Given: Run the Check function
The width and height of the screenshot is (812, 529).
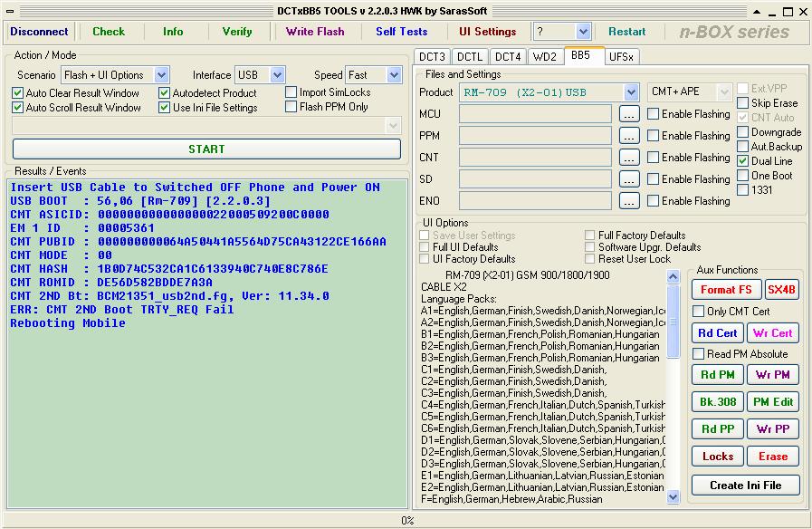Looking at the screenshot, I should click(x=109, y=32).
